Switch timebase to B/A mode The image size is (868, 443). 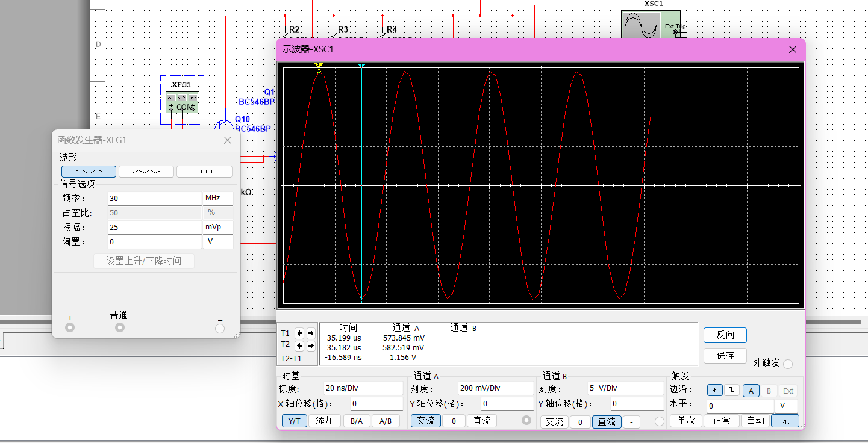pyautogui.click(x=357, y=421)
